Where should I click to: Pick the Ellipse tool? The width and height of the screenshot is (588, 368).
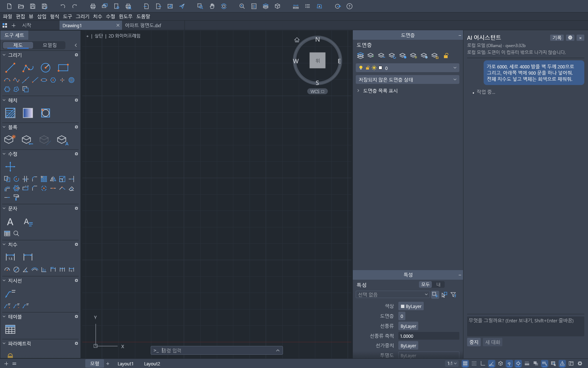click(44, 80)
